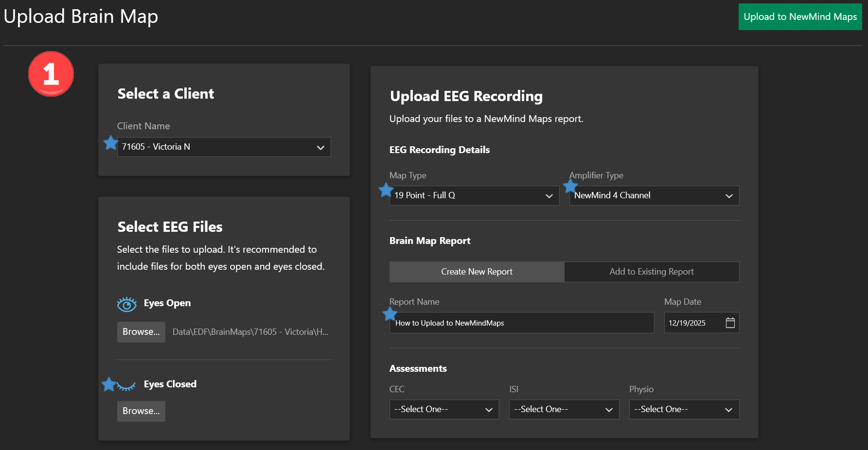Screen dimensions: 868x450
Task: Click the blue star by Report Name field
Action: coord(390,314)
